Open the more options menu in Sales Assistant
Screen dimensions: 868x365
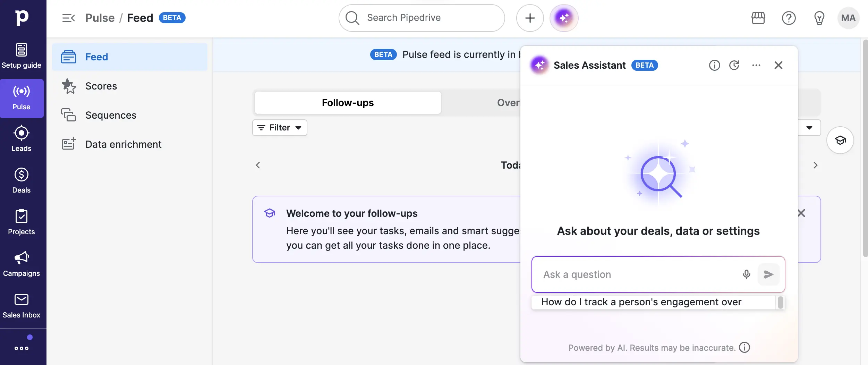coord(756,65)
